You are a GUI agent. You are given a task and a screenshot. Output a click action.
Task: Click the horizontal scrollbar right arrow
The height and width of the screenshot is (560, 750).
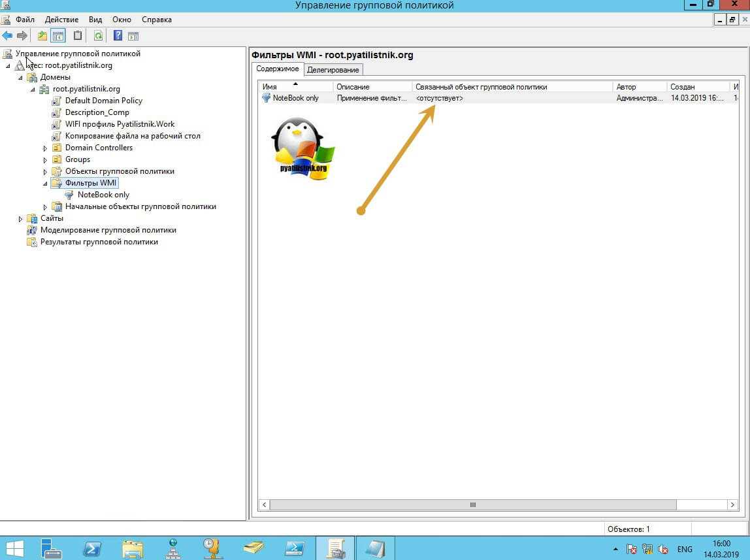coord(733,505)
